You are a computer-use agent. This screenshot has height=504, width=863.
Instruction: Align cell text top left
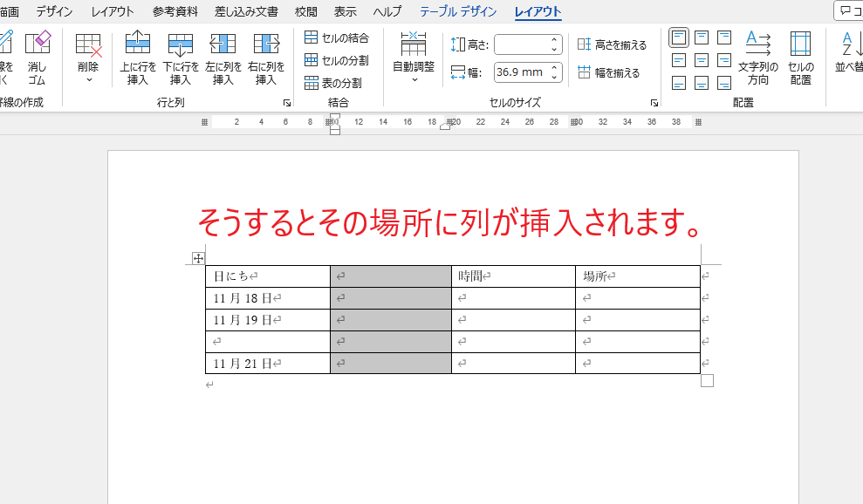point(679,37)
